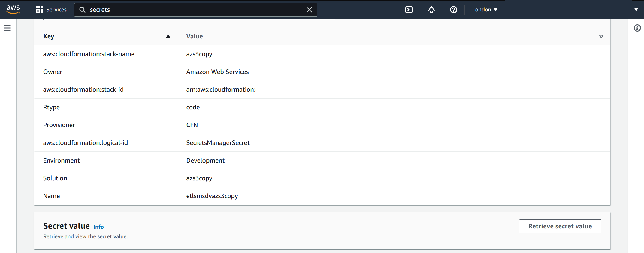Select the Owner tag key
The height and width of the screenshot is (253, 644).
pos(53,72)
